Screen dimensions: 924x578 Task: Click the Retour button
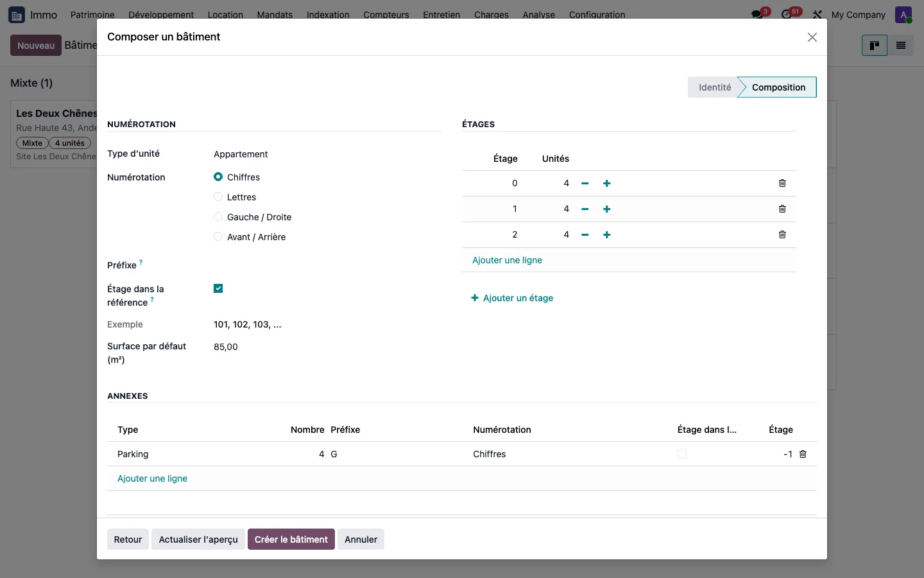coord(128,539)
